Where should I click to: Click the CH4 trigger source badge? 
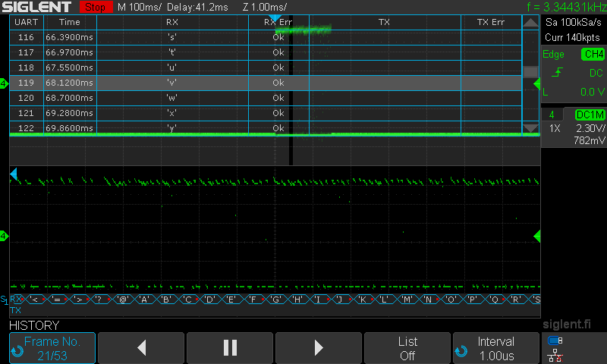(x=593, y=54)
